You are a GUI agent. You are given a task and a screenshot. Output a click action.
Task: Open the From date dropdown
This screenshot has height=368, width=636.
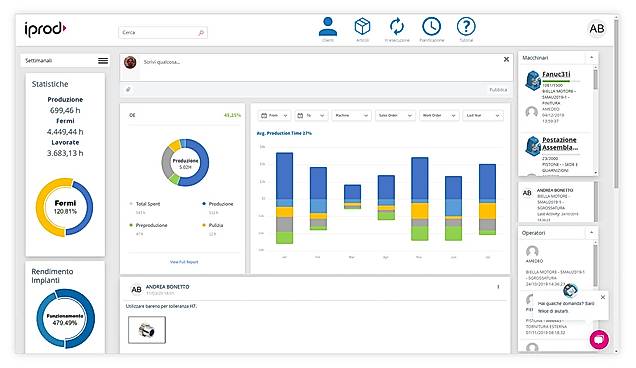coord(274,116)
